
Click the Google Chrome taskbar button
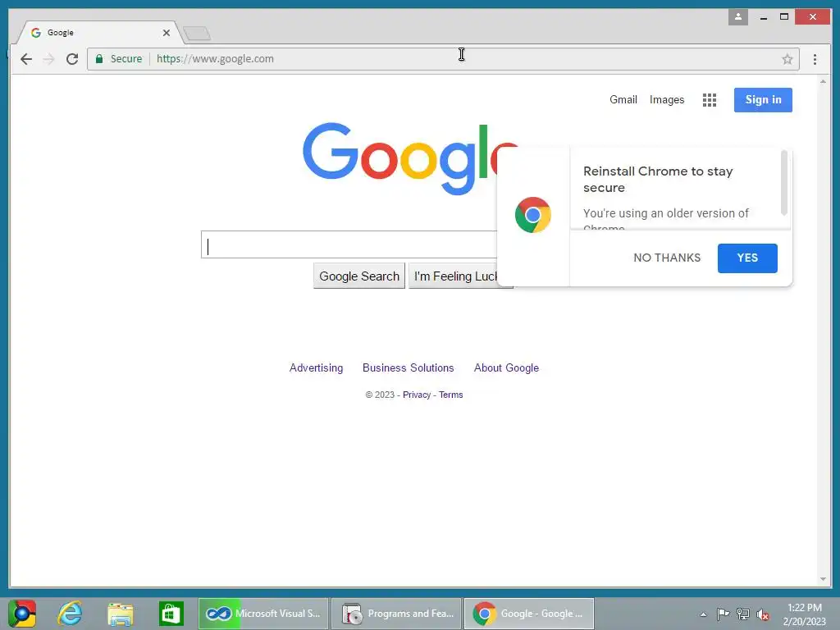click(x=529, y=614)
